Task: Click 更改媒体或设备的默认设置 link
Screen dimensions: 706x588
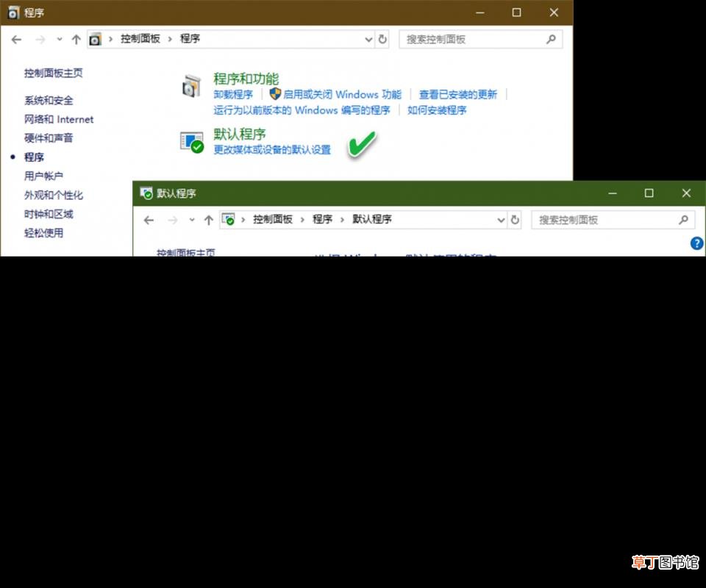Action: click(272, 150)
